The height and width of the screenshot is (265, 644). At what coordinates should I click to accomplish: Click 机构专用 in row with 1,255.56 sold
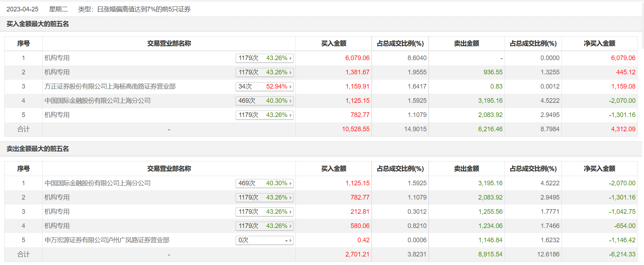57,212
